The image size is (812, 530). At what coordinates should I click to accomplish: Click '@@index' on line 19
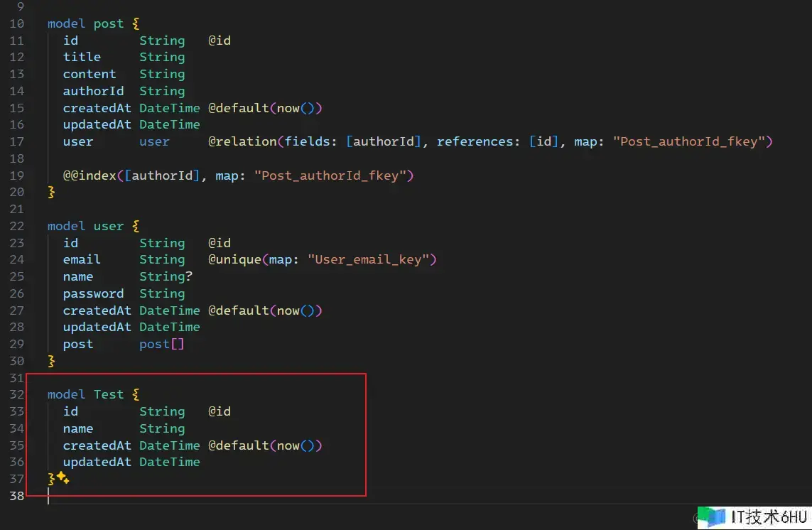(90, 175)
